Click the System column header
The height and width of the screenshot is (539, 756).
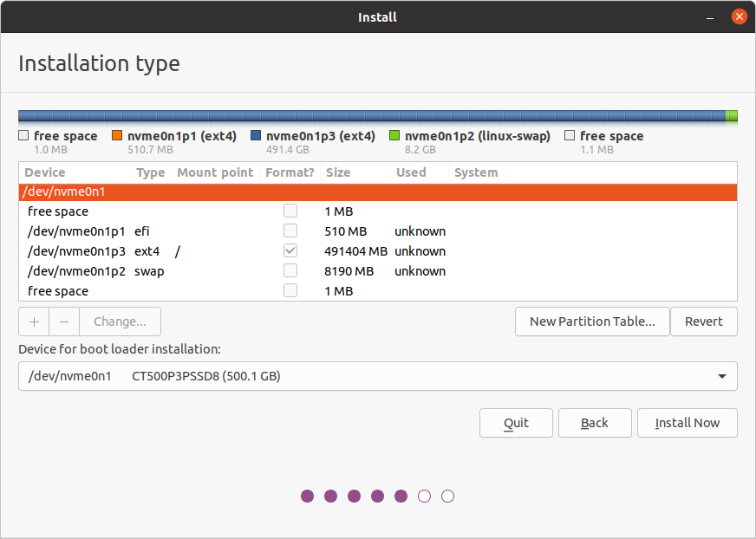592,172
